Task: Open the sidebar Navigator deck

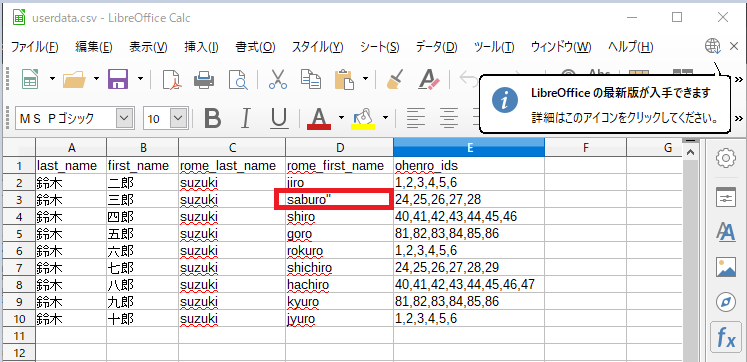Action: [x=726, y=302]
